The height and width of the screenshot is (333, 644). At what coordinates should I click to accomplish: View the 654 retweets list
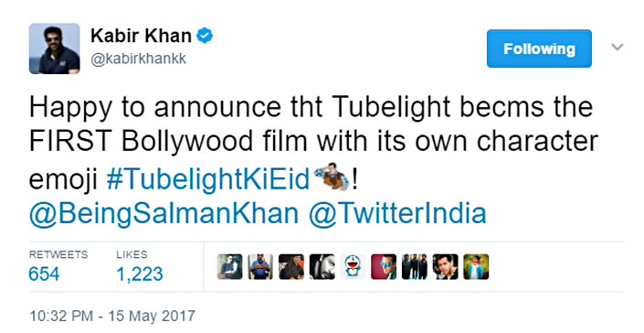point(58,267)
